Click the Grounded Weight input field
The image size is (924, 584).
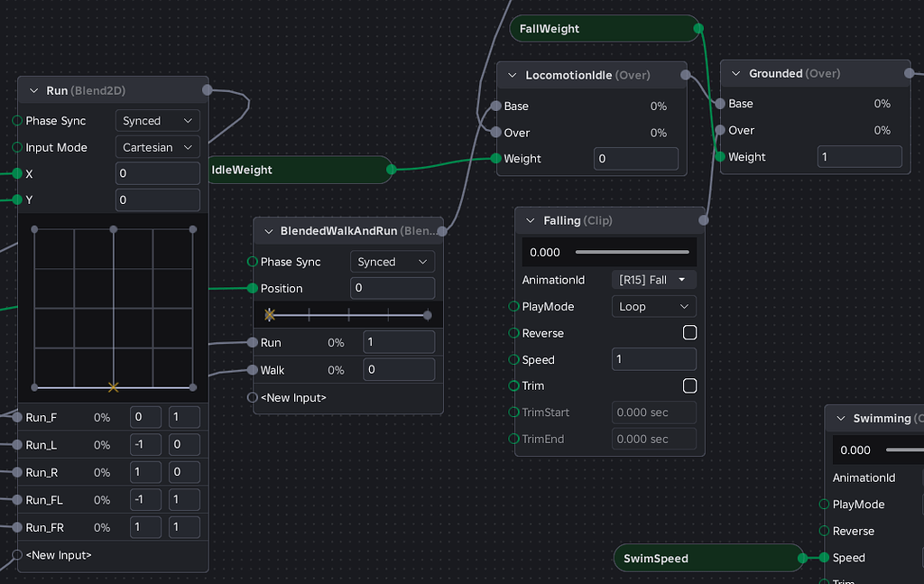point(859,157)
